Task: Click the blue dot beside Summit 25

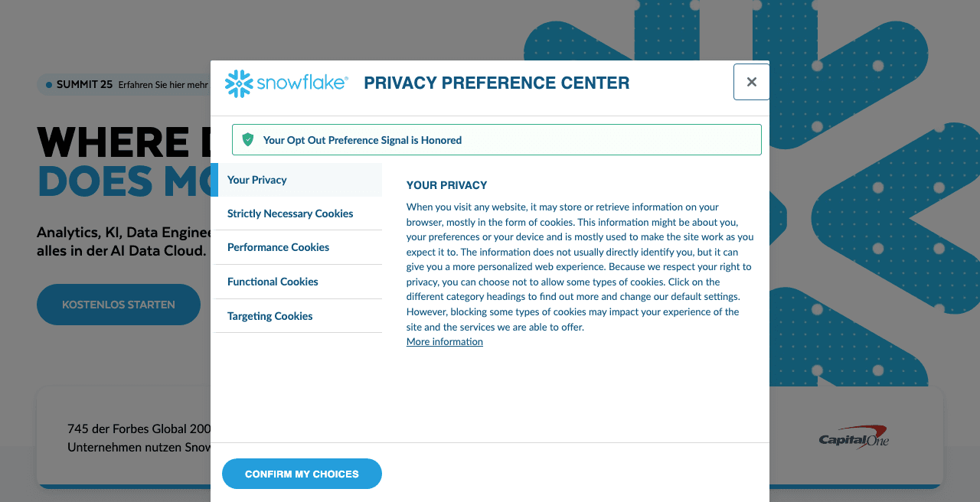Action: (49, 84)
